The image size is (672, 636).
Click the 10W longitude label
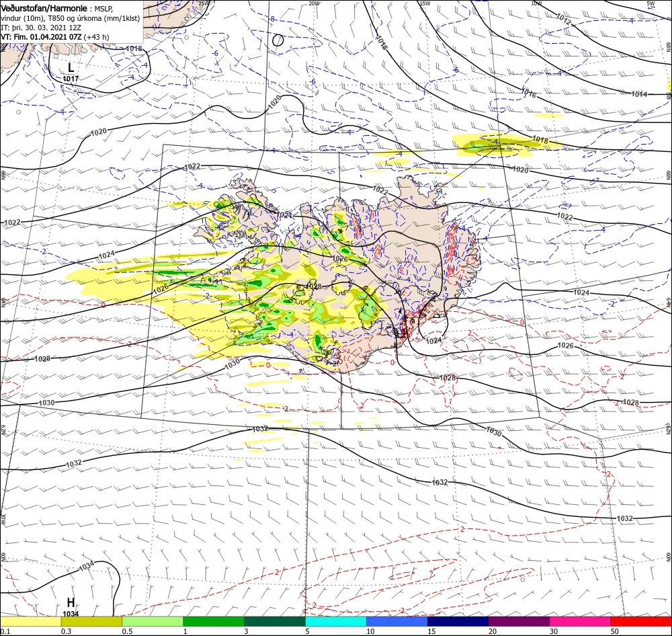tap(536, 3)
